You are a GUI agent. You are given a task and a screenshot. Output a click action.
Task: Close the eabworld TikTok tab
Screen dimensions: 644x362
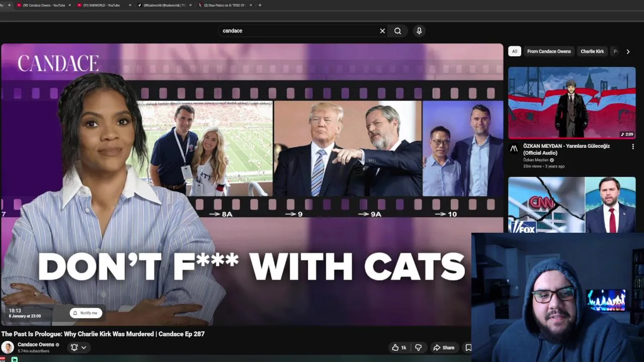point(190,5)
